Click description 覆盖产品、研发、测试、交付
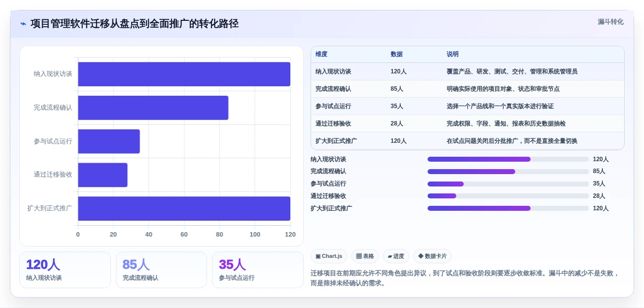This screenshot has height=308, width=644. [x=512, y=71]
